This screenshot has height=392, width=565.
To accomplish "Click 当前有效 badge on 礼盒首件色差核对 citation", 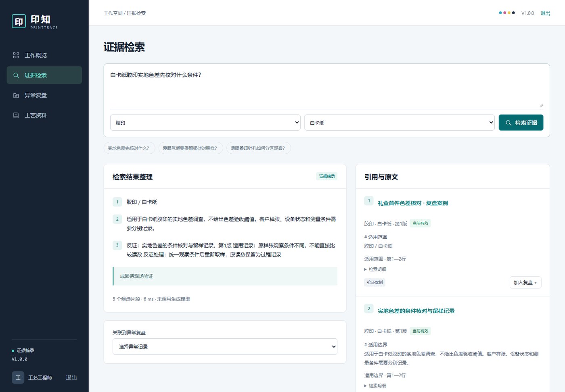I will click(421, 223).
